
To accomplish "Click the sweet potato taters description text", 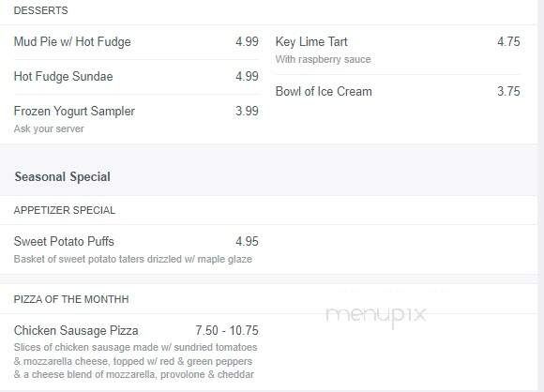I will pos(133,259).
